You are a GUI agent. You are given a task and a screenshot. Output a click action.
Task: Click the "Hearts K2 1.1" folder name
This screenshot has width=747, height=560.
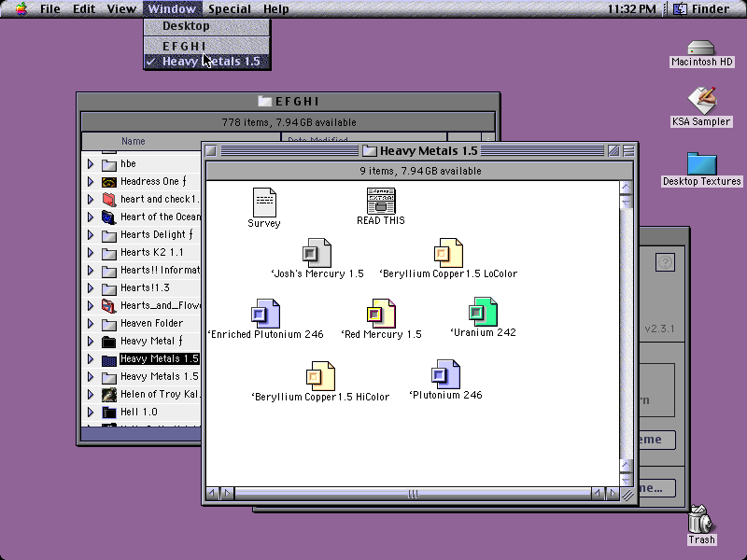152,252
